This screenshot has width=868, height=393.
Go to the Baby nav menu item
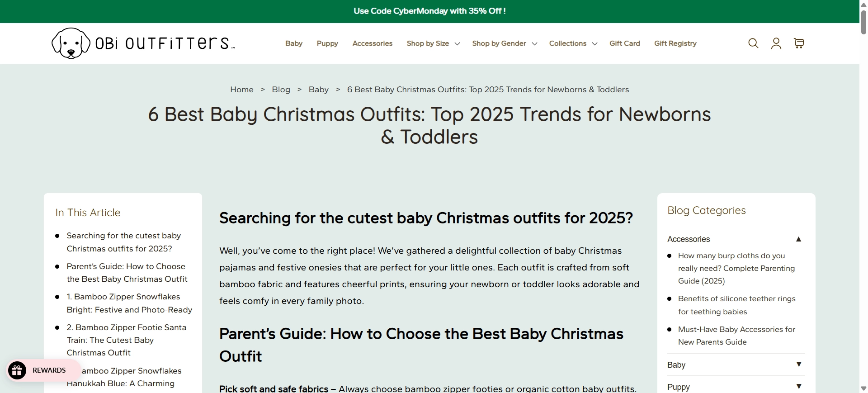pyautogui.click(x=293, y=43)
